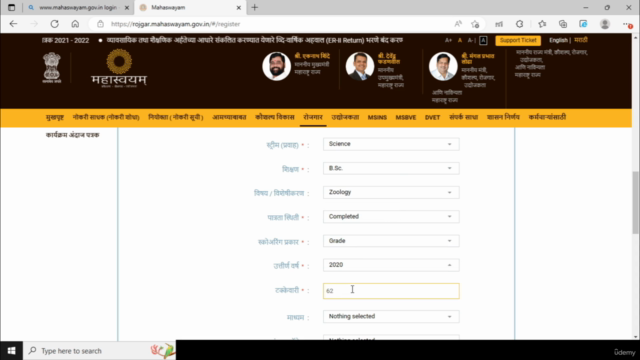Click the national emblem icon
Image resolution: width=640 pixels, height=360 pixels.
(52, 68)
